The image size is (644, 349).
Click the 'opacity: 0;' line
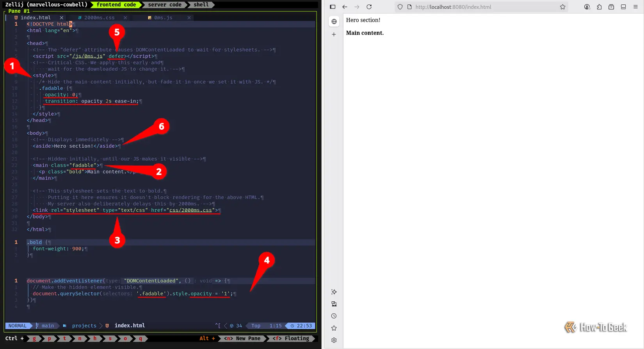tap(62, 95)
